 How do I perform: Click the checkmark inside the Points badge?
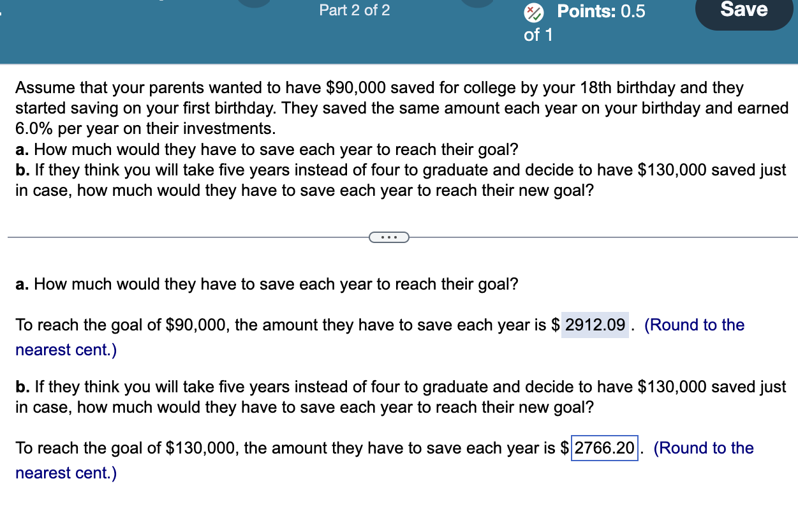[x=536, y=16]
